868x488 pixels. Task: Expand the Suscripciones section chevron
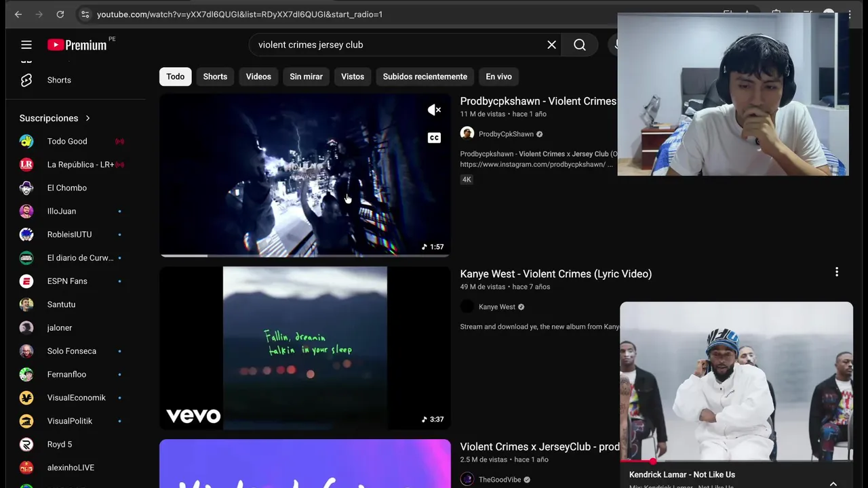(87, 118)
